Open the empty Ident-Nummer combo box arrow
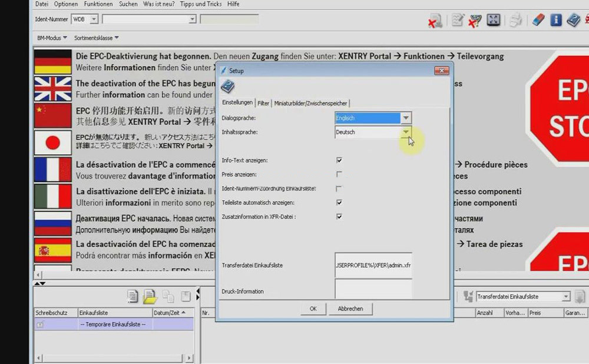This screenshot has width=589, height=364. coord(193,19)
